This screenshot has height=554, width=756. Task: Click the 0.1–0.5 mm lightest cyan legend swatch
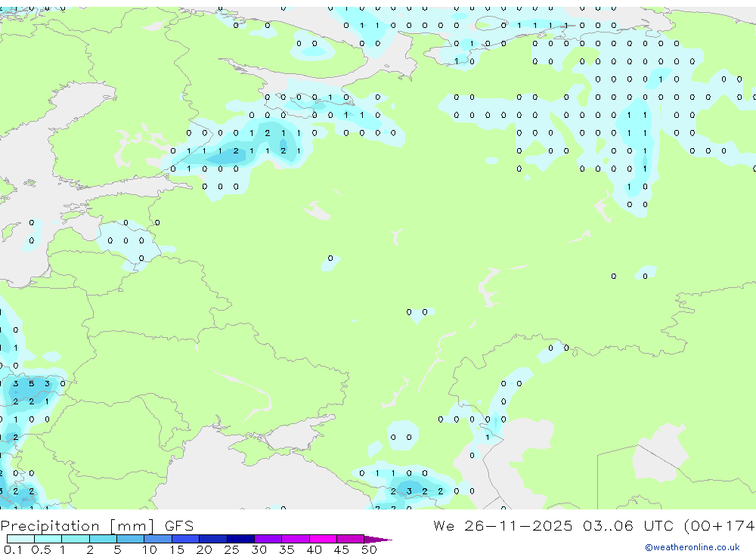[20, 539]
